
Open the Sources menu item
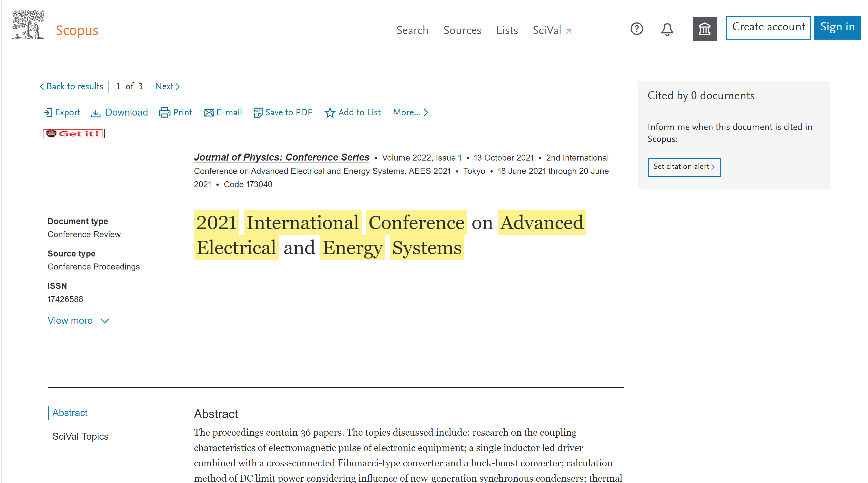tap(462, 30)
